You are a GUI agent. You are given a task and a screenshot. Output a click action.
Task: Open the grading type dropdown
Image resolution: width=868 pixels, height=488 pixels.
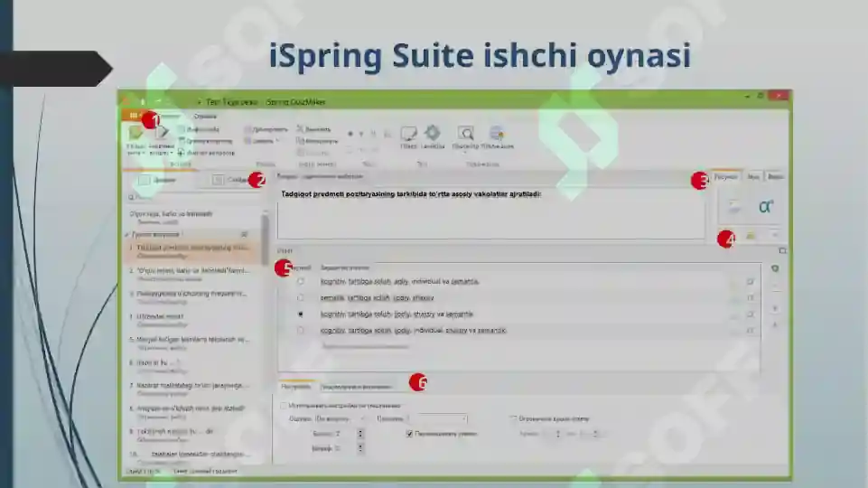pos(340,418)
